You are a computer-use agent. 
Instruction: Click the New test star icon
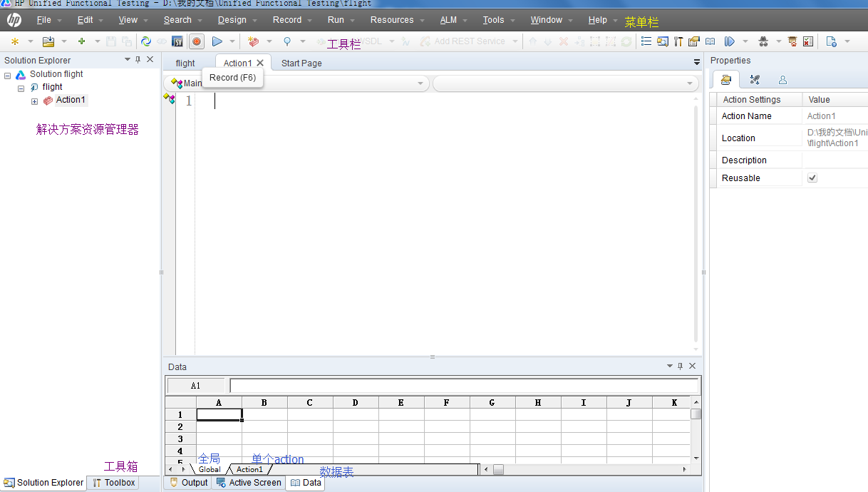(x=15, y=41)
